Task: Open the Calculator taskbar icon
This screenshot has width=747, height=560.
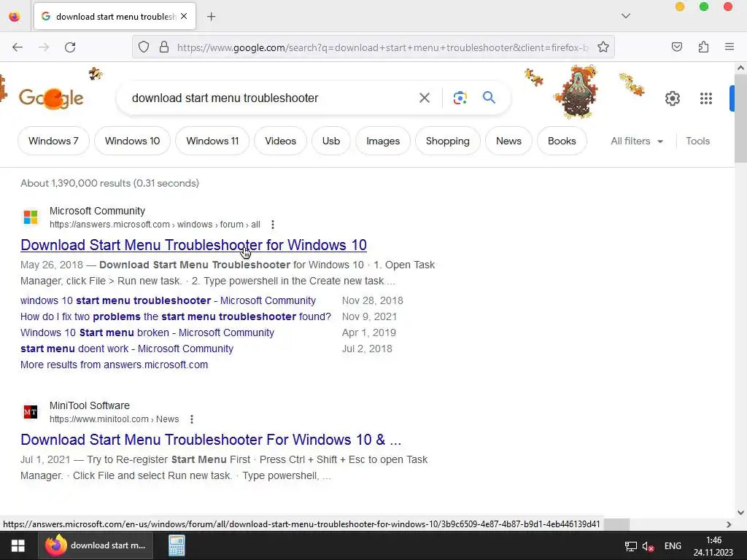Action: pos(177,545)
